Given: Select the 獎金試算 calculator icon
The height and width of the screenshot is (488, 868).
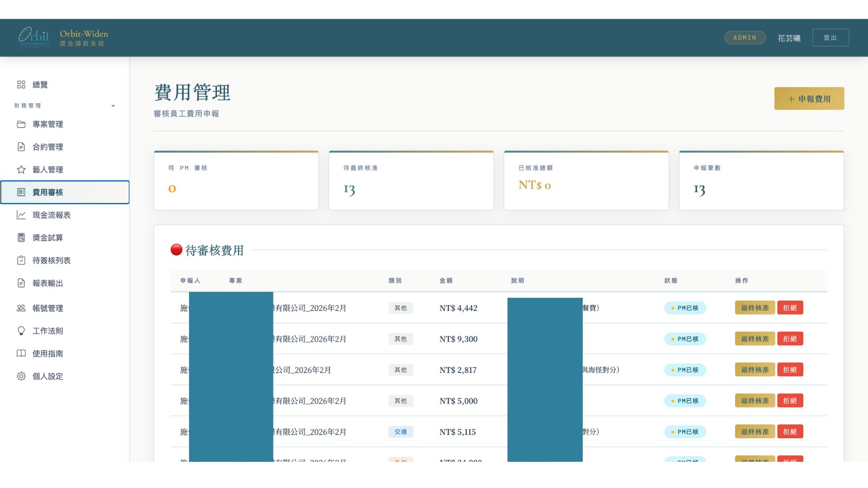Looking at the screenshot, I should pyautogui.click(x=21, y=238).
